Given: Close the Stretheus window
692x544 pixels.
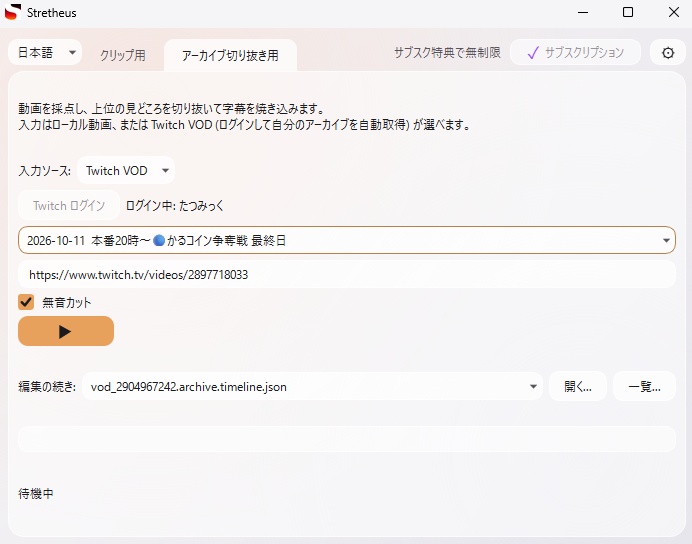Looking at the screenshot, I should [x=673, y=12].
